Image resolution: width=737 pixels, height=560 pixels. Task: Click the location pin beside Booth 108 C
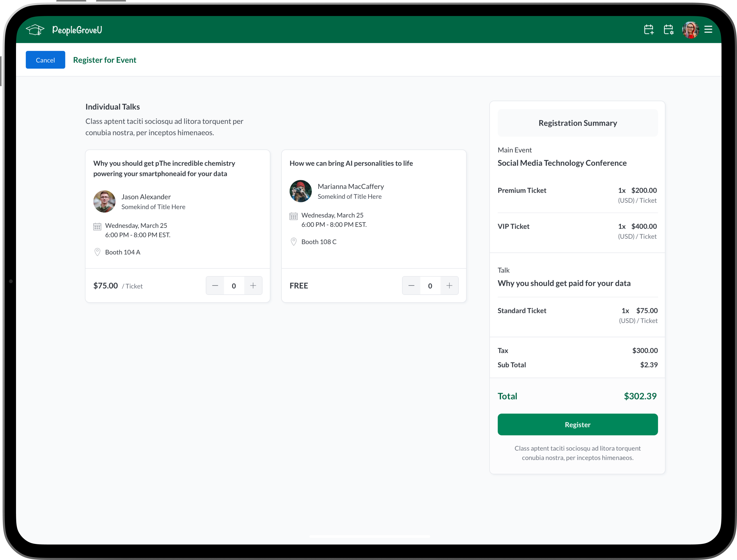coord(293,242)
